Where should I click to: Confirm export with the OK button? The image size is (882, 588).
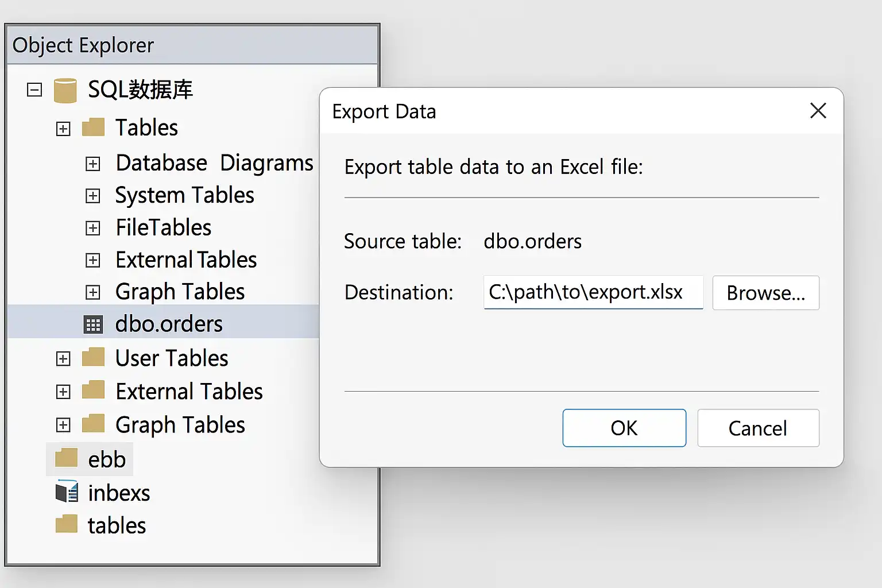[x=624, y=428]
